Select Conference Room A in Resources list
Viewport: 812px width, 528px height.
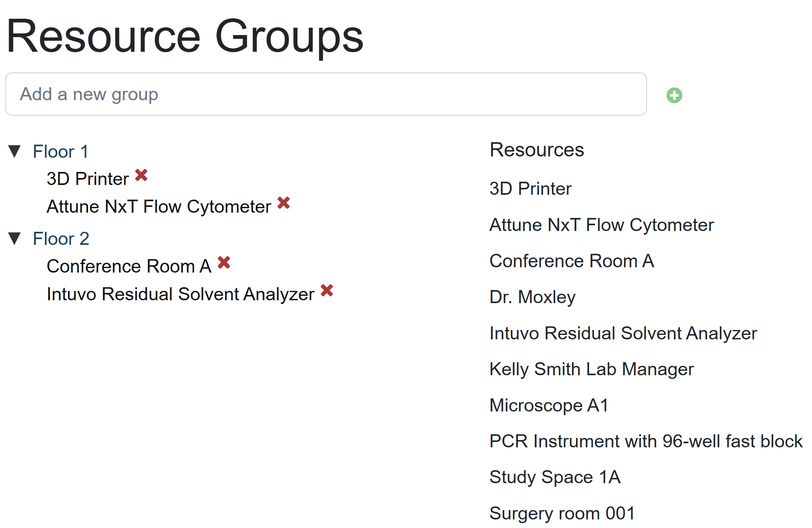click(572, 261)
